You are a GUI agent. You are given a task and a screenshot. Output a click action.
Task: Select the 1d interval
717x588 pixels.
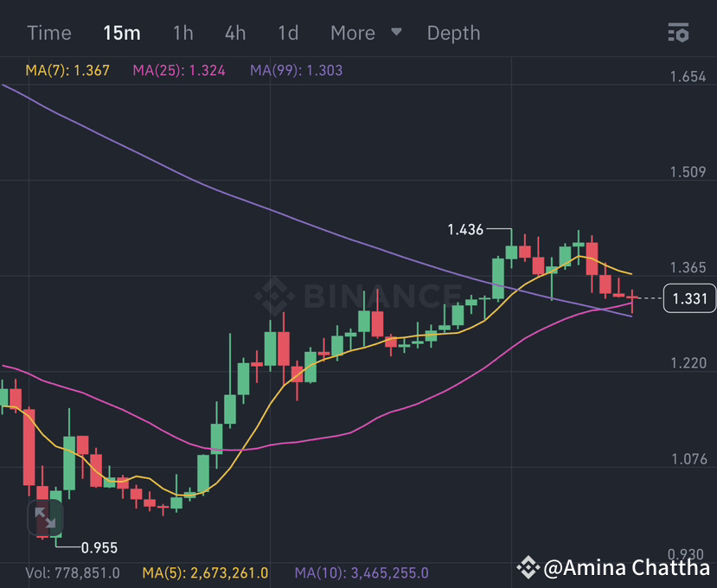click(287, 33)
